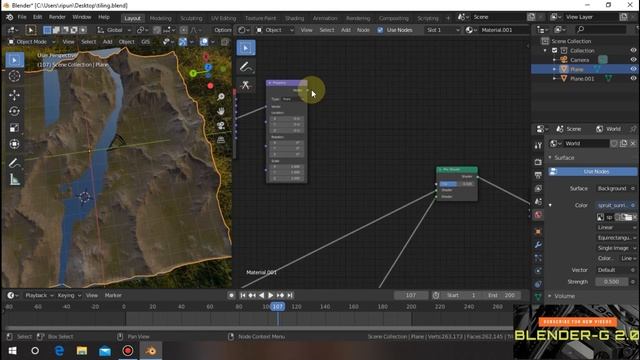Open the Object properties tab
640x360 pixels.
(x=538, y=231)
